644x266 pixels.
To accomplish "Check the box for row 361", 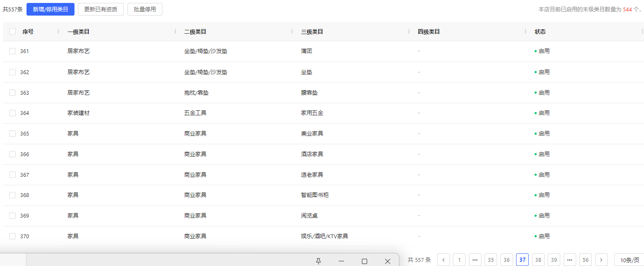I will (13, 51).
